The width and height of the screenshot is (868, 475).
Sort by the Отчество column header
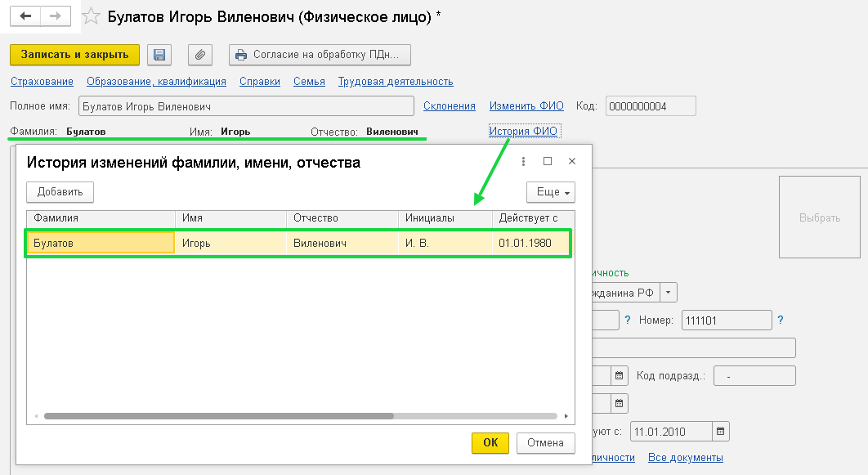click(x=342, y=218)
